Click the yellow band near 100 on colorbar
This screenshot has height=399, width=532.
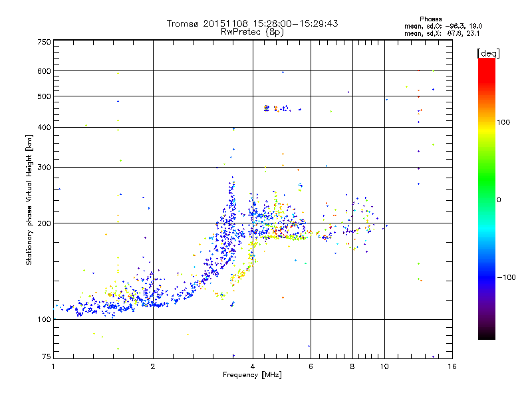click(487, 130)
